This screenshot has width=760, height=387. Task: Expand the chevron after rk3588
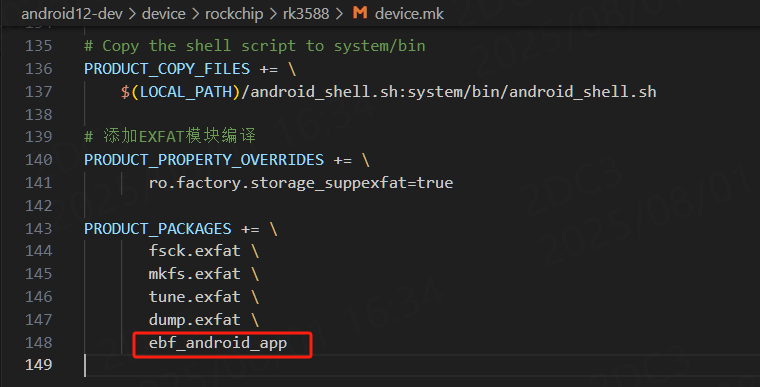pyautogui.click(x=339, y=14)
